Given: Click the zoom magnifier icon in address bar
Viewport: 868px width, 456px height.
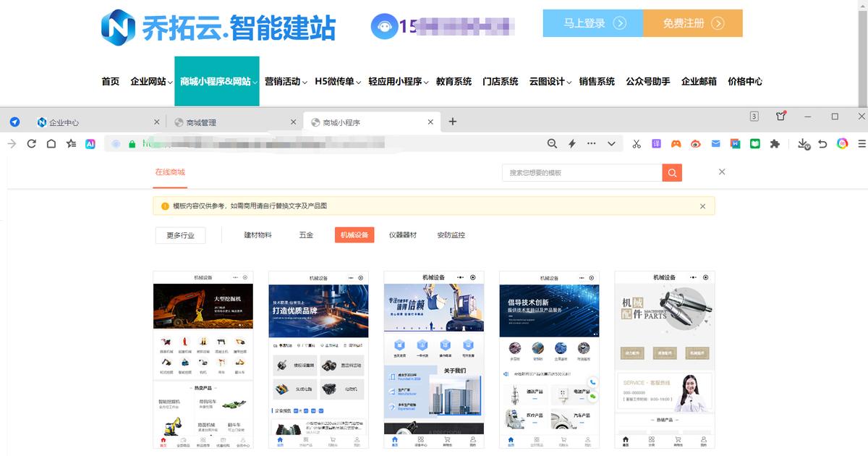Looking at the screenshot, I should [x=552, y=144].
